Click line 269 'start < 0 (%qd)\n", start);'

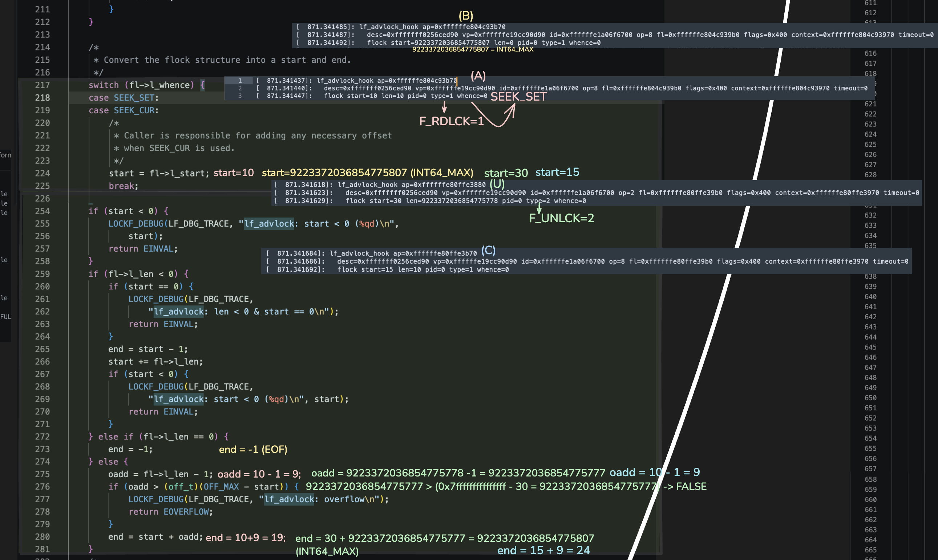(248, 399)
